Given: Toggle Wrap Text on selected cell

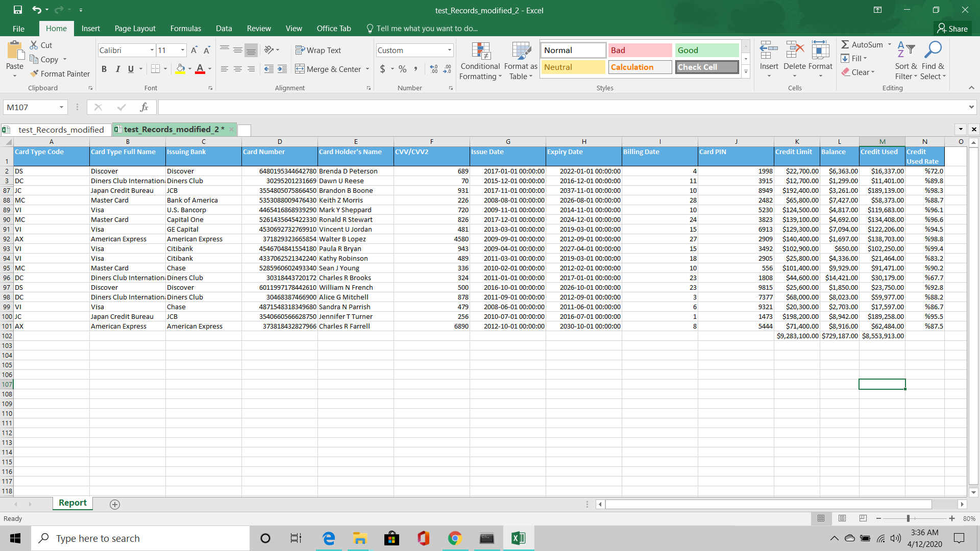Looking at the screenshot, I should tap(318, 50).
